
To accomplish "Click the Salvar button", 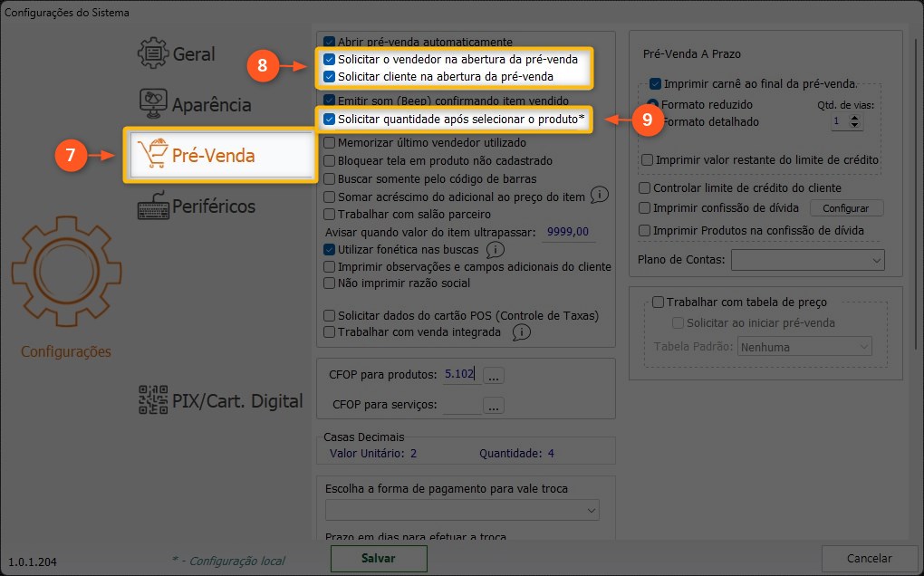I will (x=378, y=559).
